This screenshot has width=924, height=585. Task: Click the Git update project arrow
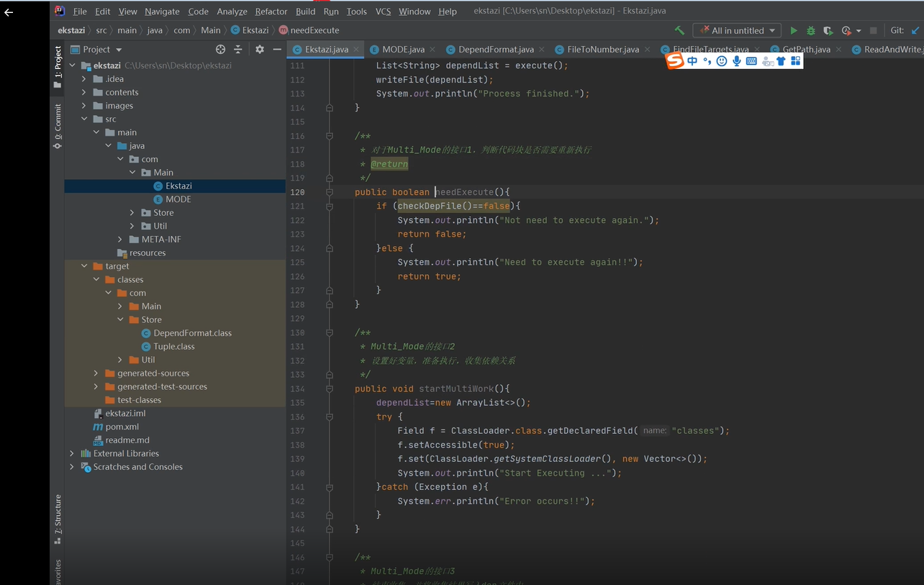tap(916, 30)
